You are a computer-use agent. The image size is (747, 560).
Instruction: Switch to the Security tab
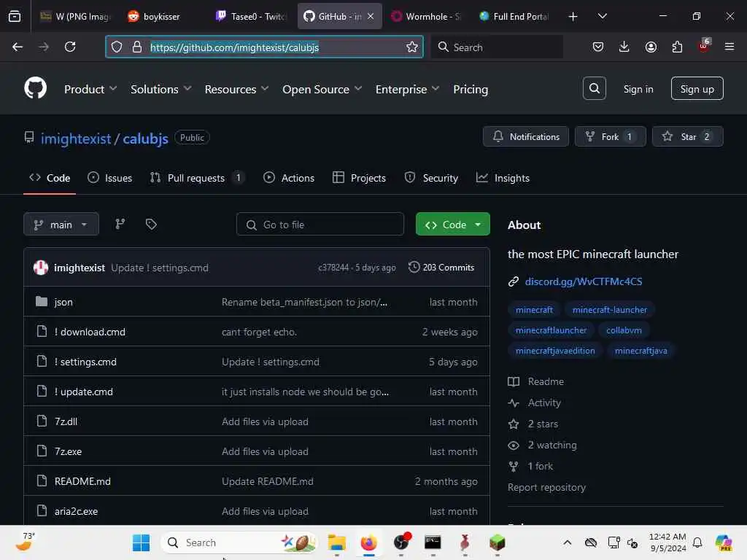431,178
